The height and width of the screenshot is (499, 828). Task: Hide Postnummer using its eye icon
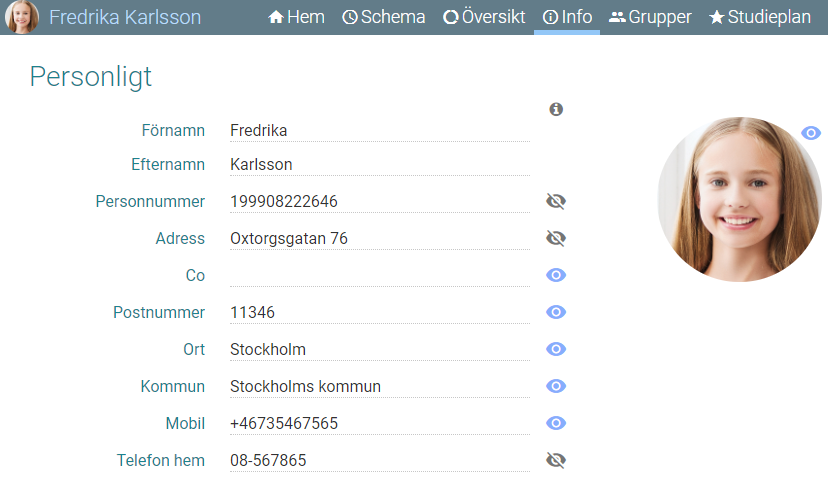point(556,312)
